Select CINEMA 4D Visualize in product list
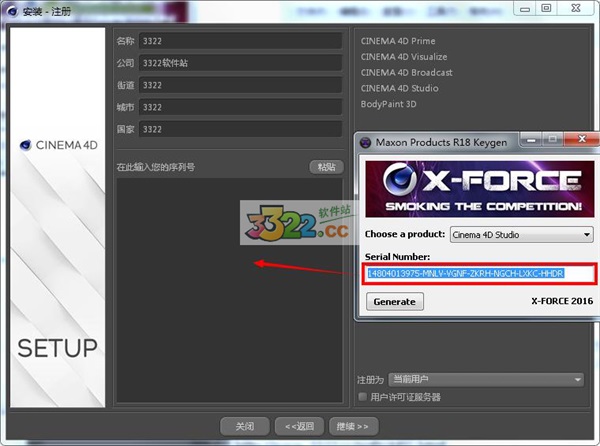Viewport: 600px width, 446px height. point(404,57)
